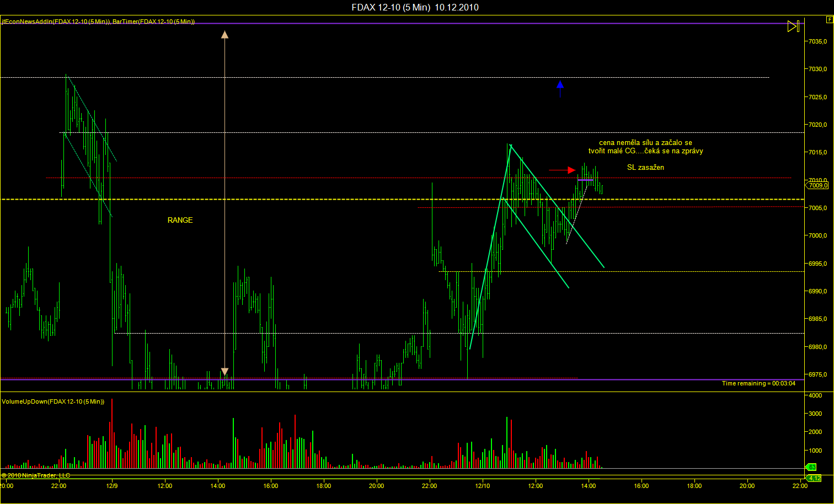The height and width of the screenshot is (504, 834).
Task: Select the small purple line near 7010
Action: 585,180
